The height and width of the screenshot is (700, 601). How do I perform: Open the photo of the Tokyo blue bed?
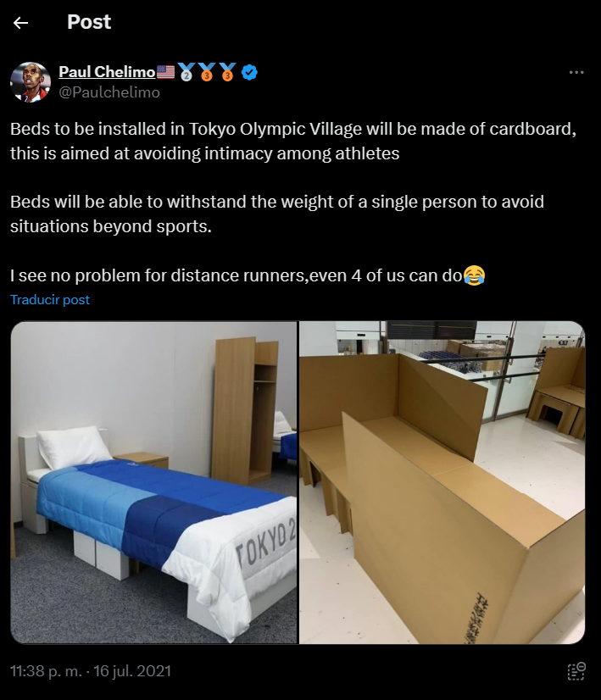pos(154,482)
